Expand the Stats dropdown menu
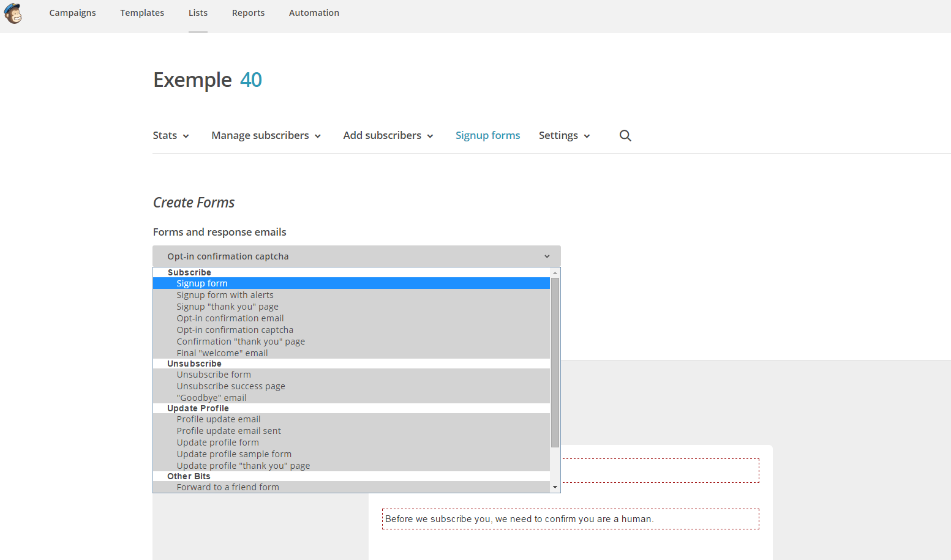 171,135
